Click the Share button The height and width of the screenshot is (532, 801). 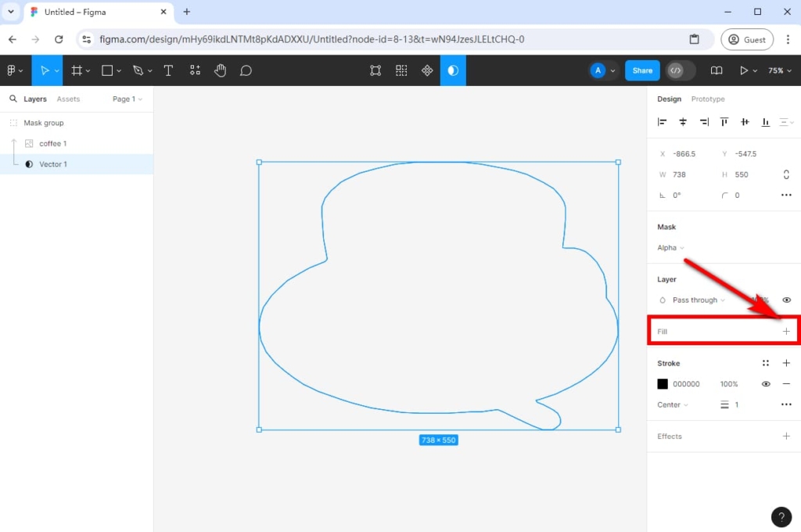pyautogui.click(x=641, y=70)
